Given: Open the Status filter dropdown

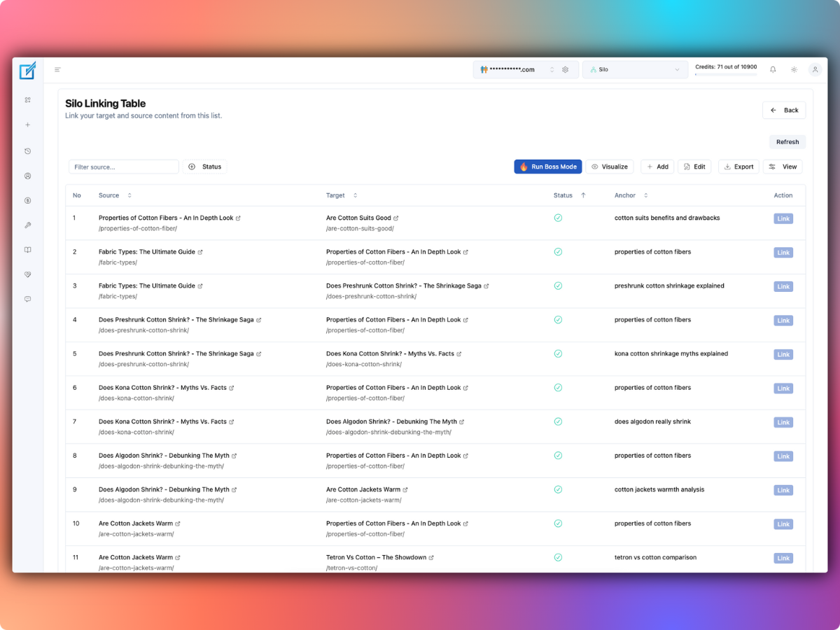Looking at the screenshot, I should pyautogui.click(x=205, y=167).
